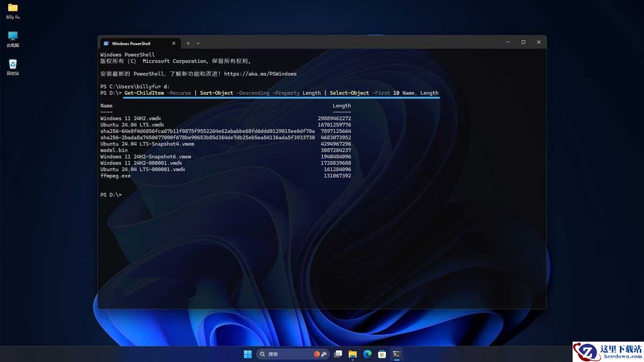Click the taskbar search box
The width and height of the screenshot is (644, 362).
(293, 354)
